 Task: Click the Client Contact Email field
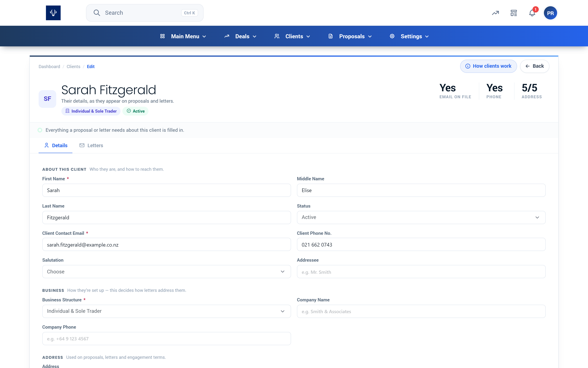(x=166, y=245)
